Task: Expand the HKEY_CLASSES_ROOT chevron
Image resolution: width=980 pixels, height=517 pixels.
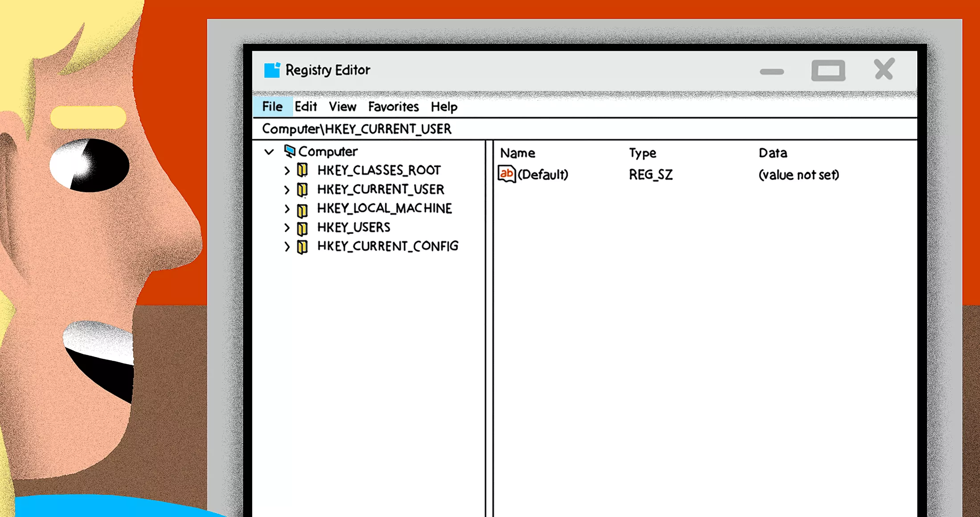Action: [287, 170]
